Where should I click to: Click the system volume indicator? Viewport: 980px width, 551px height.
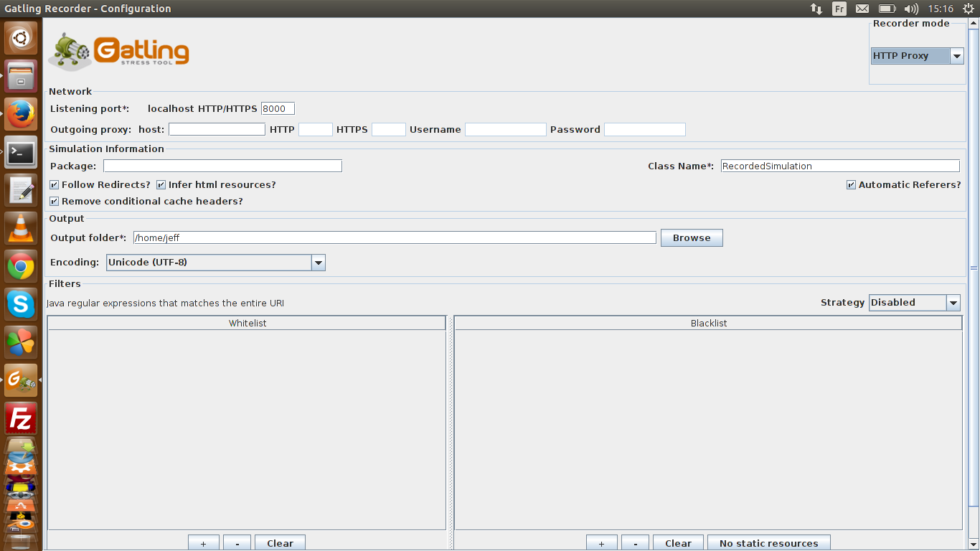tap(911, 9)
